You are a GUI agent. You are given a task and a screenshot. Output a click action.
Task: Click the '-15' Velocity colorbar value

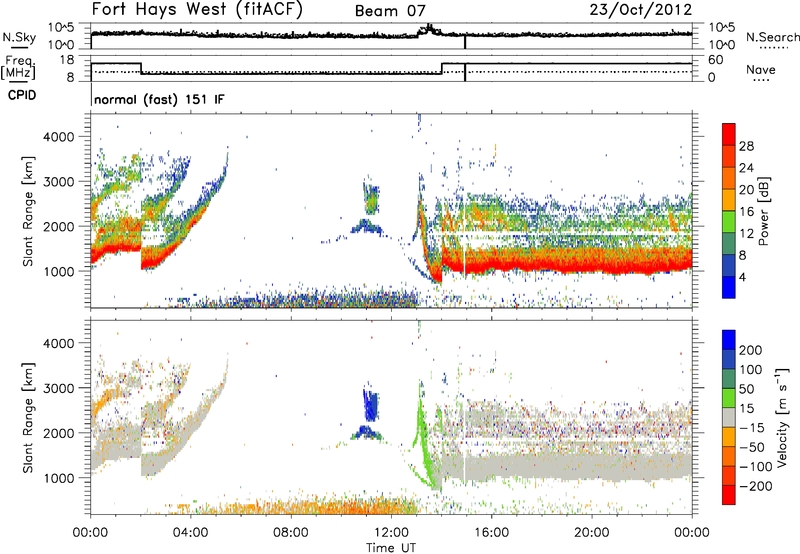coord(752,428)
